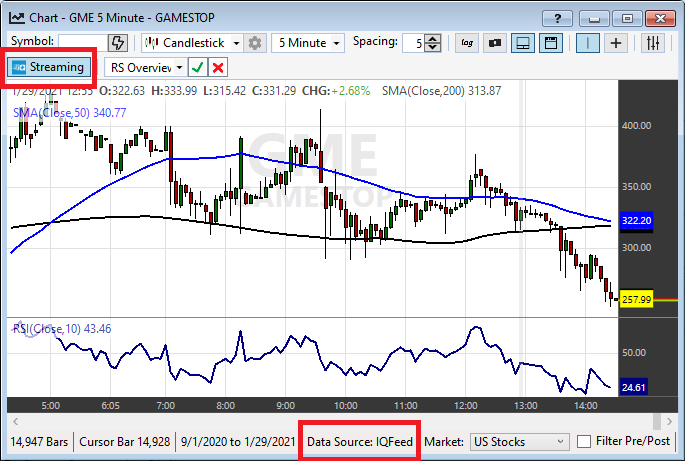The height and width of the screenshot is (461, 685).
Task: Enable the Filter Pre/Post checkbox
Action: coord(584,441)
